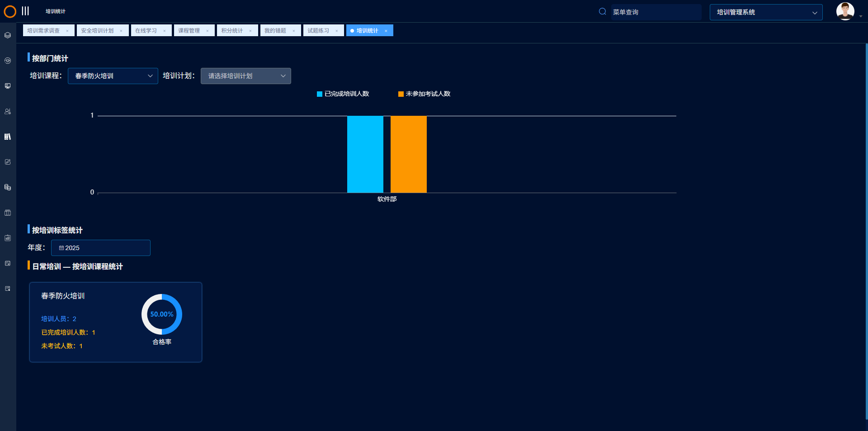
Task: Select the books library sidebar icon
Action: [x=8, y=137]
